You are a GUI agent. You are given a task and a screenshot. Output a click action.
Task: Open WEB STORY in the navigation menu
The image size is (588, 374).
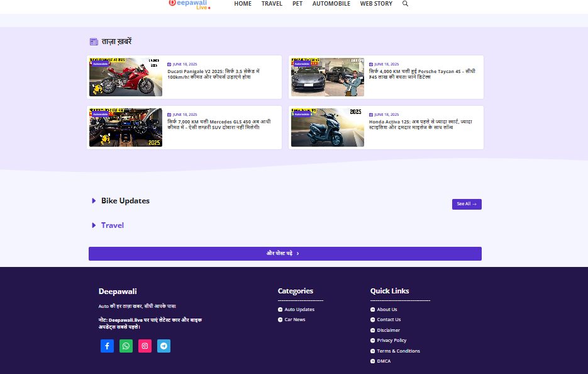(x=376, y=4)
